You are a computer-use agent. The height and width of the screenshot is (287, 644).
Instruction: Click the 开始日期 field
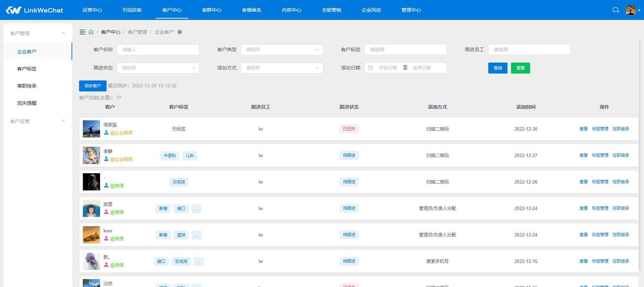(x=387, y=67)
